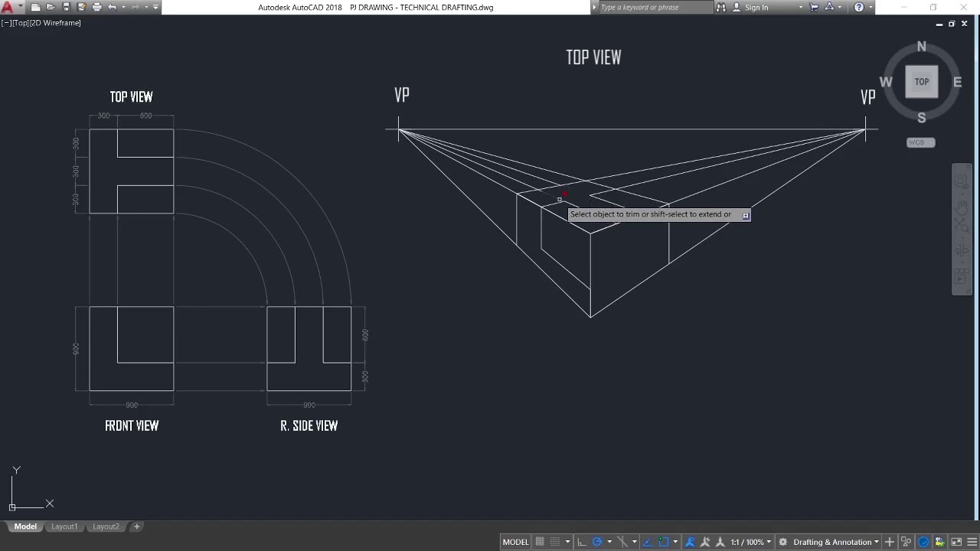Image resolution: width=980 pixels, height=551 pixels.
Task: Click the Isolate Objects status icon
Action: point(906,542)
